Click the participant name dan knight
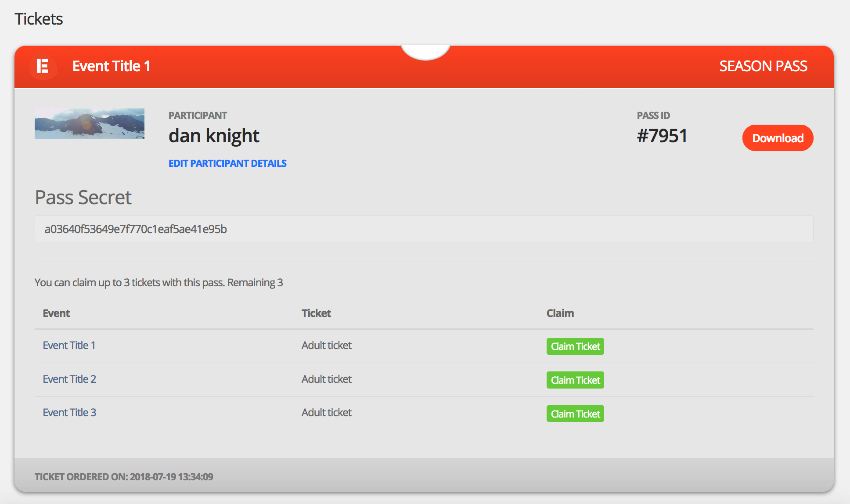This screenshot has width=850, height=504. click(x=214, y=136)
